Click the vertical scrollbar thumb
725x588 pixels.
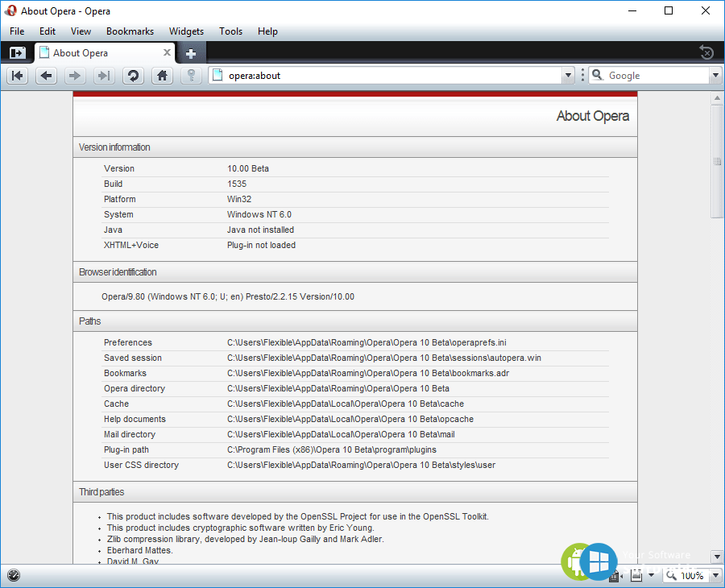pos(717,161)
